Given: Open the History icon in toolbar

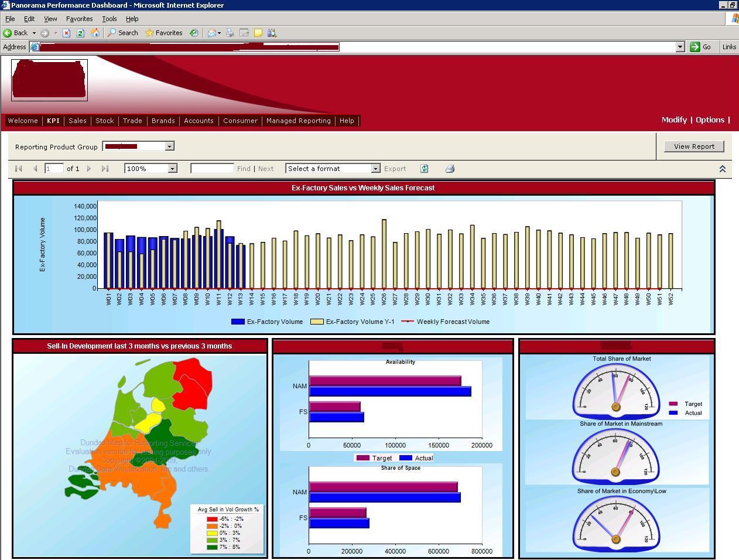Looking at the screenshot, I should click(194, 33).
